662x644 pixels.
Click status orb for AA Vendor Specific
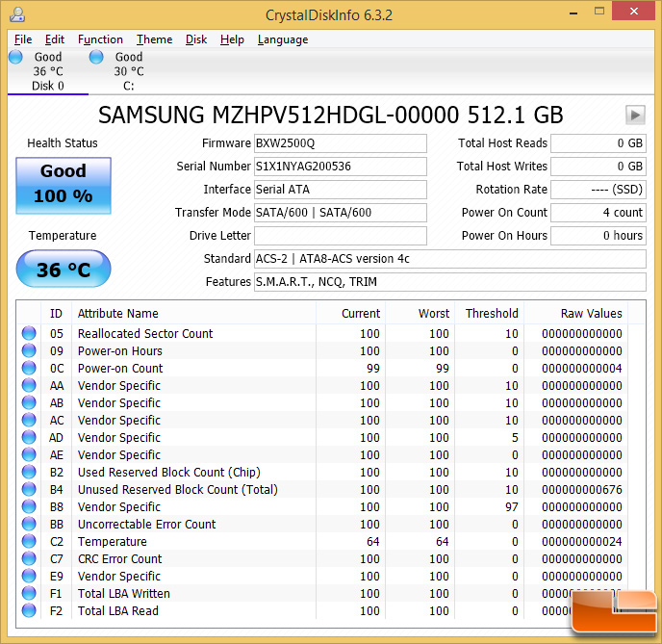(x=29, y=385)
